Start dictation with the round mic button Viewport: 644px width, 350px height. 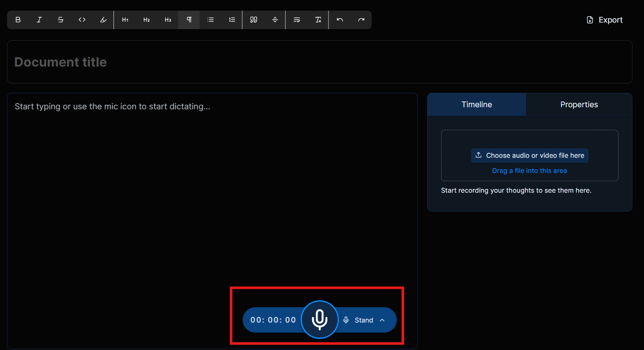coord(320,320)
